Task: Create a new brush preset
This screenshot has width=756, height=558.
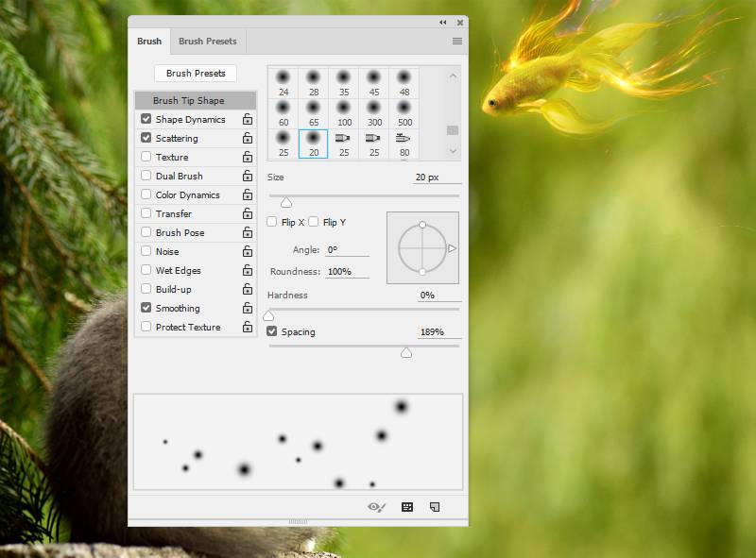Action: pyautogui.click(x=435, y=507)
